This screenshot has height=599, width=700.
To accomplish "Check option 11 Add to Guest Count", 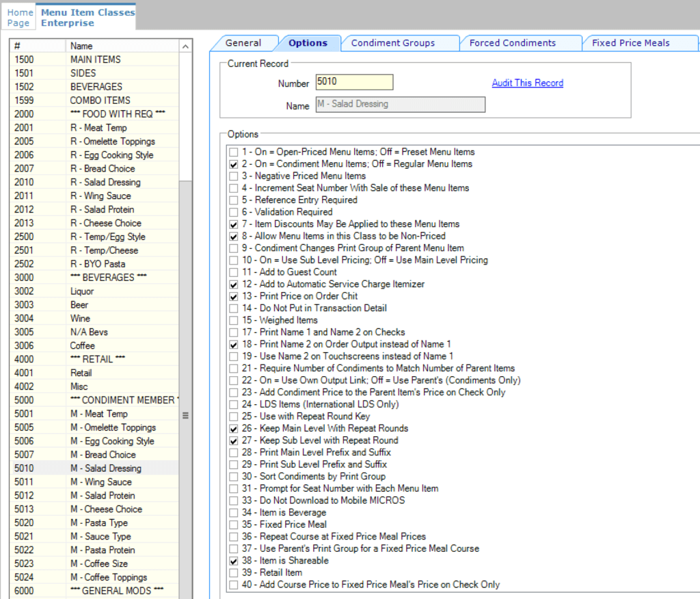I will tap(234, 272).
